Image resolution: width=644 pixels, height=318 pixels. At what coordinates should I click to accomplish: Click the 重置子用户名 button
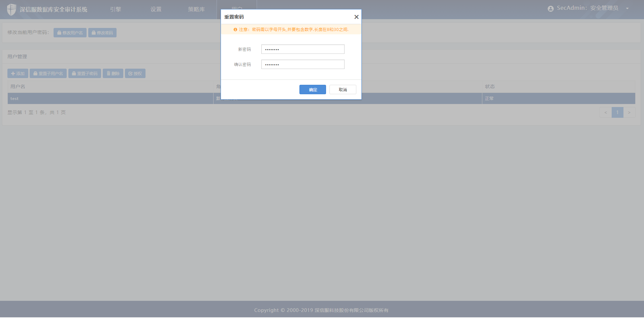(48, 73)
